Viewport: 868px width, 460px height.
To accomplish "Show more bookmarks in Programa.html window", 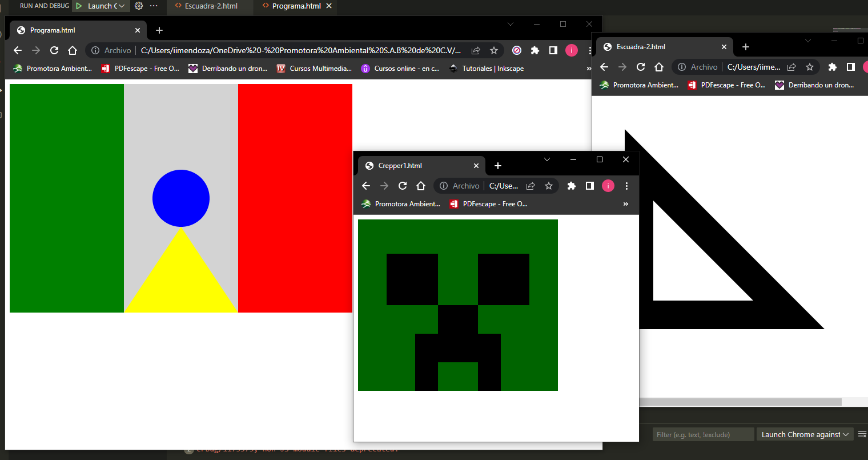I will pyautogui.click(x=589, y=69).
